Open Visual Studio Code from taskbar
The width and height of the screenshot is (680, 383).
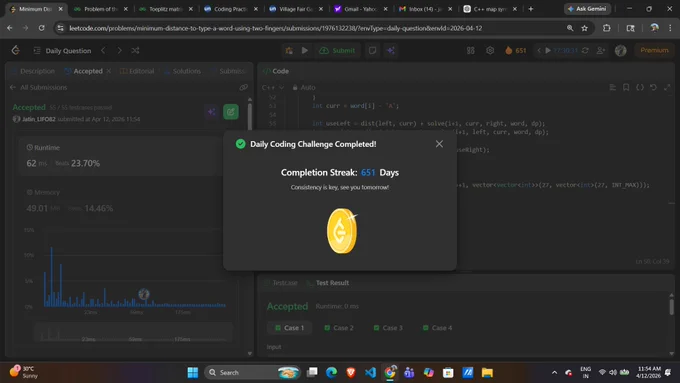click(x=370, y=372)
